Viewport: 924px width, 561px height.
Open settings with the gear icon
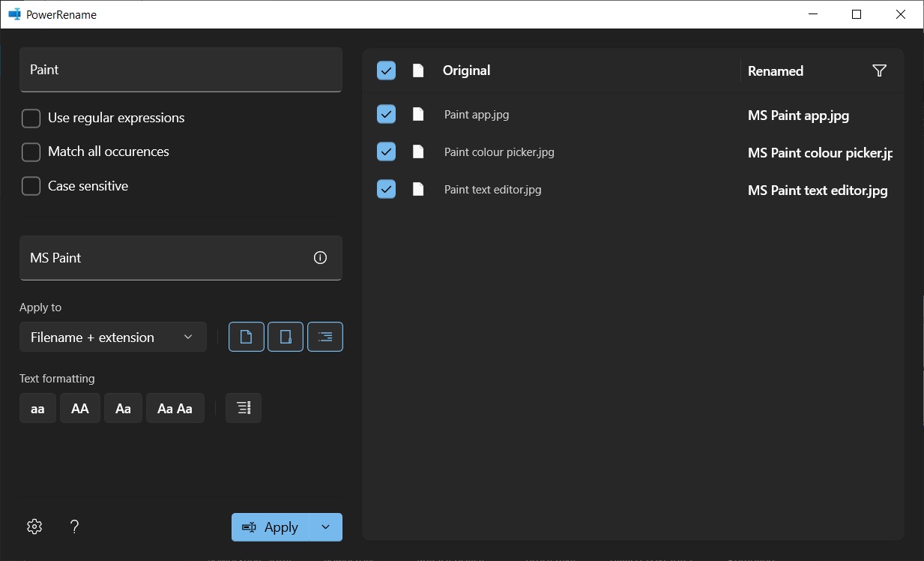point(34,526)
